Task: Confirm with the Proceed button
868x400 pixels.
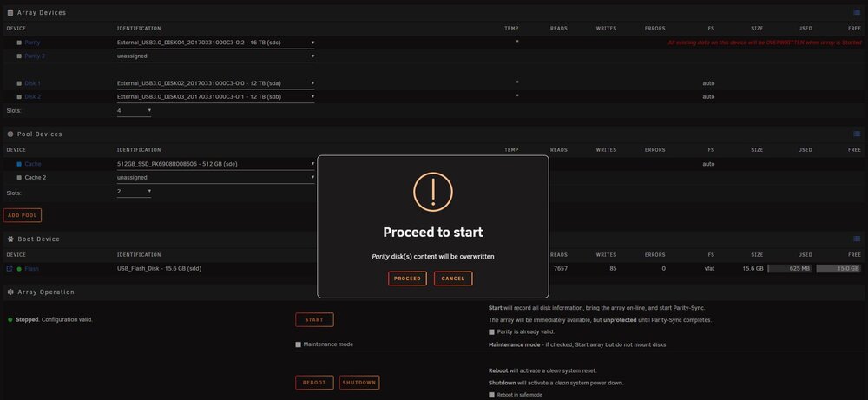Action: pyautogui.click(x=407, y=279)
